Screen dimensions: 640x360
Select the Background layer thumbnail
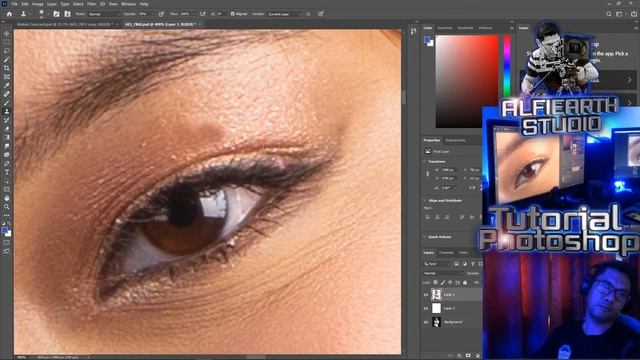[x=436, y=322]
